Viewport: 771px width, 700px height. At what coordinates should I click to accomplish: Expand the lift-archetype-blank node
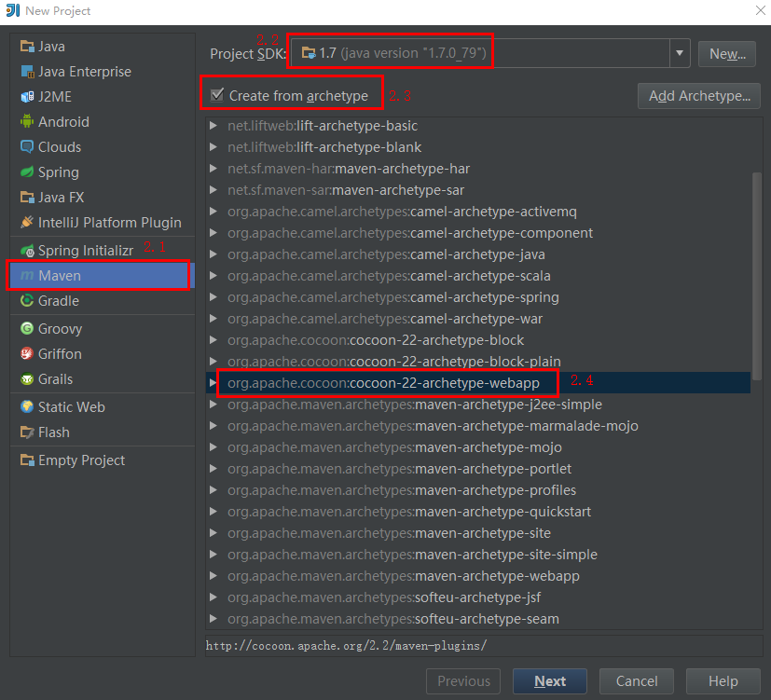[213, 147]
